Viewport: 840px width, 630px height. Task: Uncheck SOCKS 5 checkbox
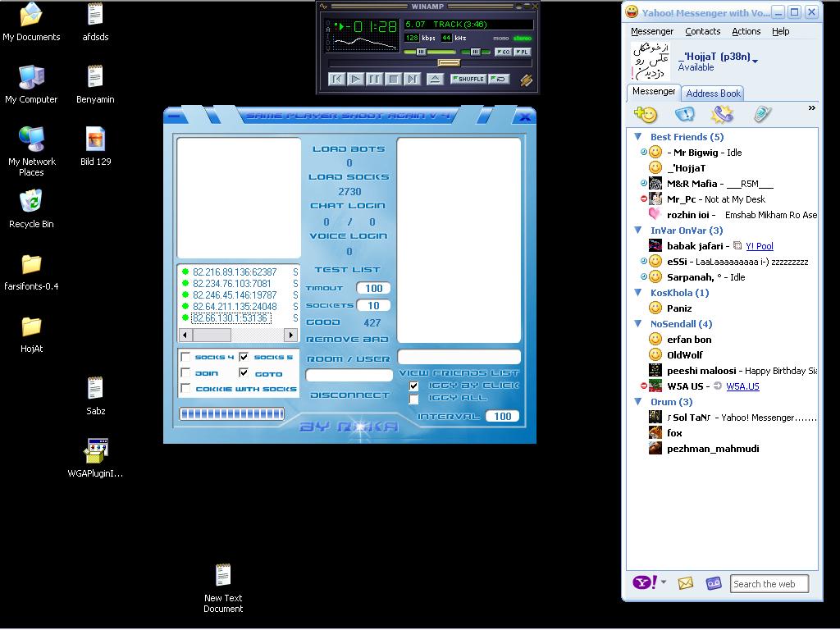pyautogui.click(x=244, y=357)
